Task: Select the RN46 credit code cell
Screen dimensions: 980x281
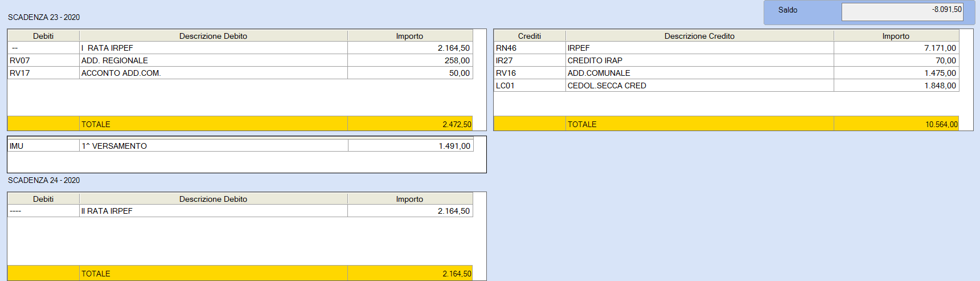Action: tap(530, 48)
